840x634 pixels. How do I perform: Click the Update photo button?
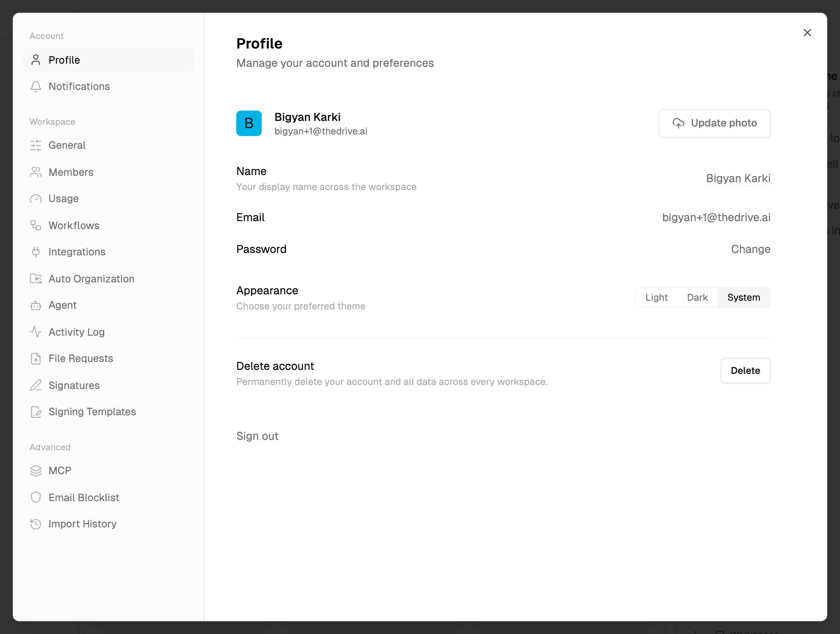[x=714, y=123]
